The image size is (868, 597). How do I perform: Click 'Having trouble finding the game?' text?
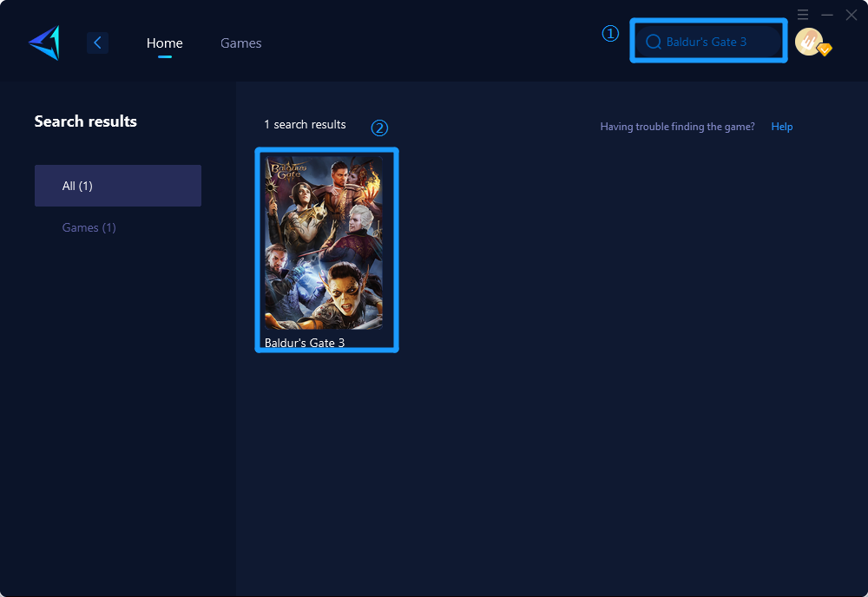tap(678, 127)
